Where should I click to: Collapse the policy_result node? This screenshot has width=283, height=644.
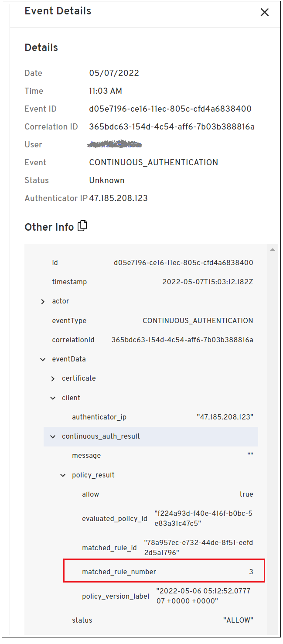point(63,475)
